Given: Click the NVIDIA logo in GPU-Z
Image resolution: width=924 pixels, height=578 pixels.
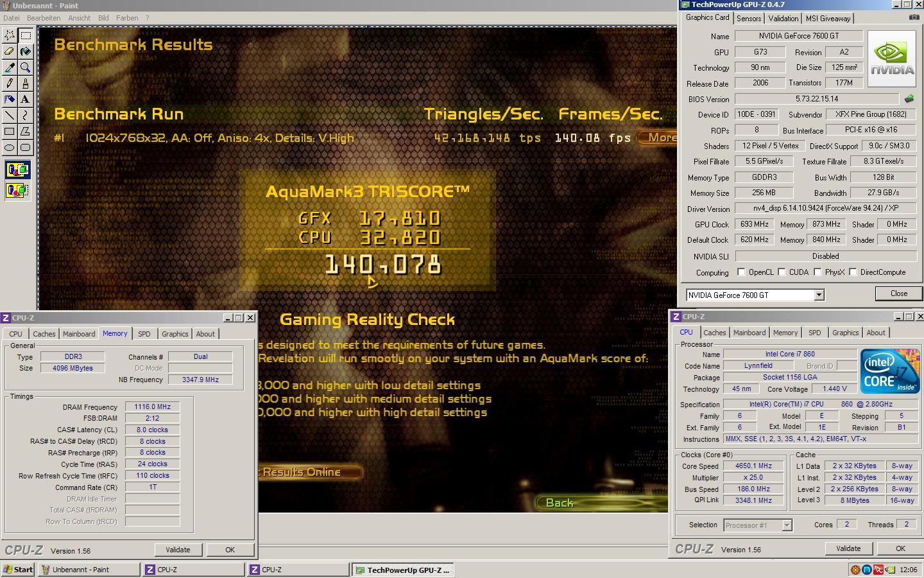Looking at the screenshot, I should 892,58.
